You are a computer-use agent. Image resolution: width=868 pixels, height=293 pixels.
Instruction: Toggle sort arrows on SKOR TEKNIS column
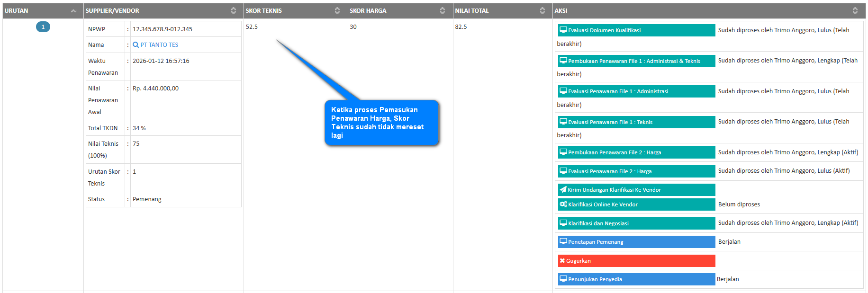[x=337, y=11]
